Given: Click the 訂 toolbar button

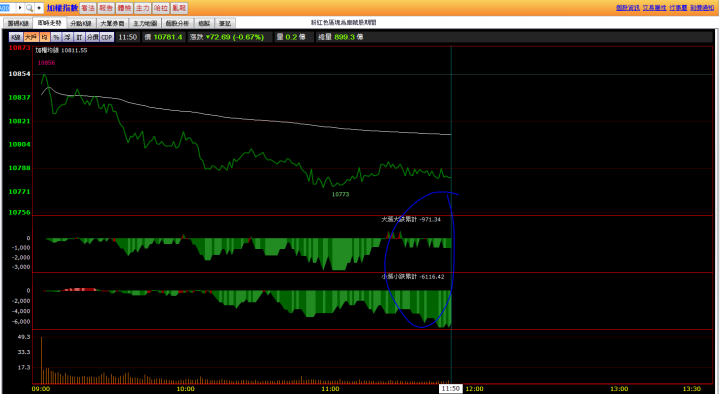Looking at the screenshot, I should [79, 37].
